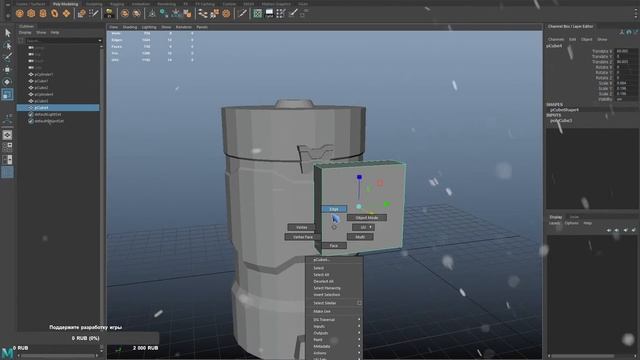Click the first layer arrow icon in Layer Editor

(609, 230)
